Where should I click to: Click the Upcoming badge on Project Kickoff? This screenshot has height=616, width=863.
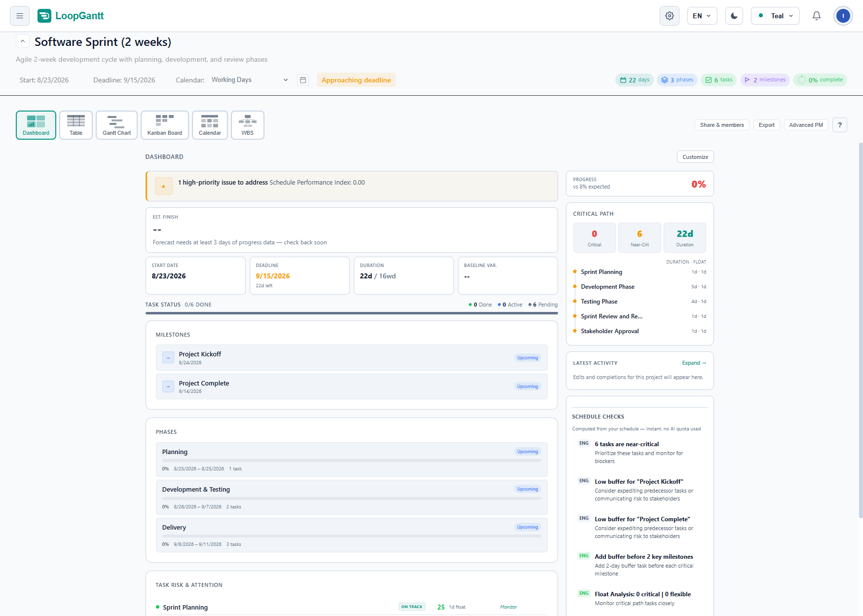[x=527, y=358]
